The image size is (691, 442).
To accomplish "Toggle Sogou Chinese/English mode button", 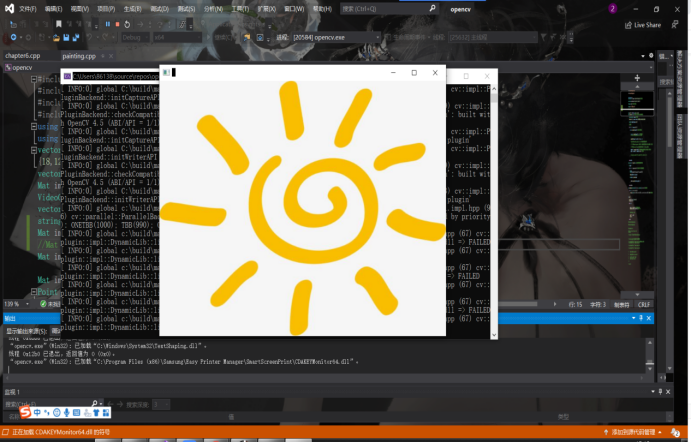I will click(37, 412).
